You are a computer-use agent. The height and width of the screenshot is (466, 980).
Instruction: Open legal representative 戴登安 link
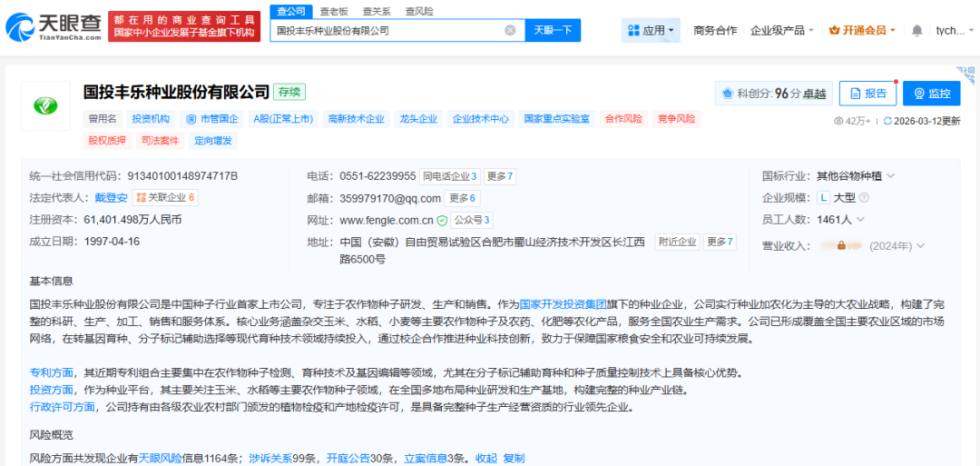(x=111, y=198)
